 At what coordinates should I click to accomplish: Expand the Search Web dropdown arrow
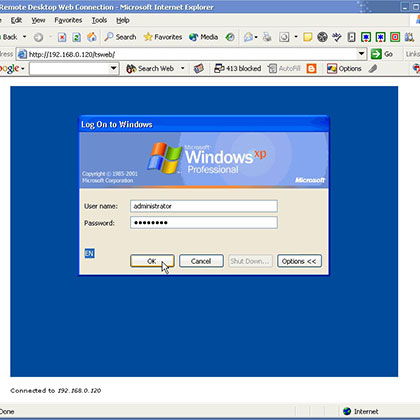click(x=183, y=69)
